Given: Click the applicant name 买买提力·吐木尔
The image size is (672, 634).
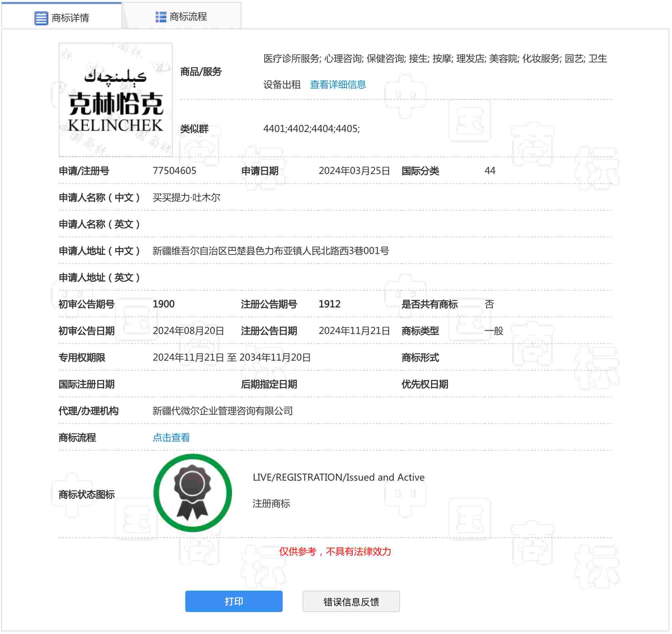Looking at the screenshot, I should point(187,198).
